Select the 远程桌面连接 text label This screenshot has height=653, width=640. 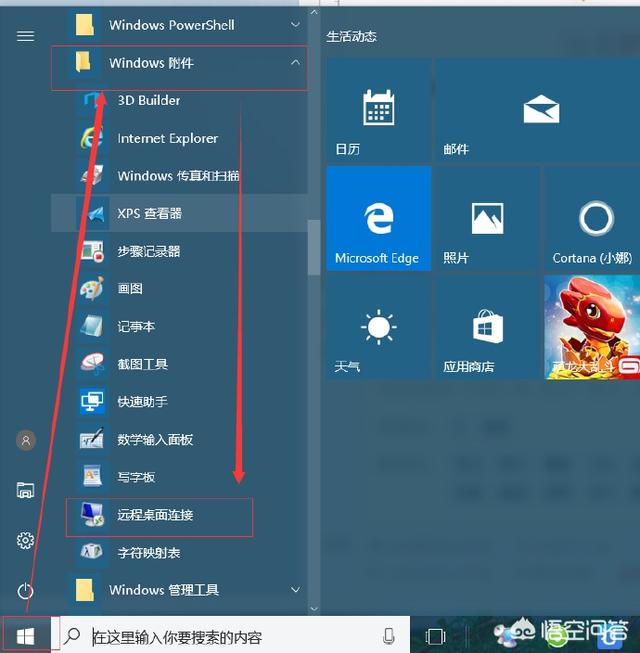(x=155, y=515)
